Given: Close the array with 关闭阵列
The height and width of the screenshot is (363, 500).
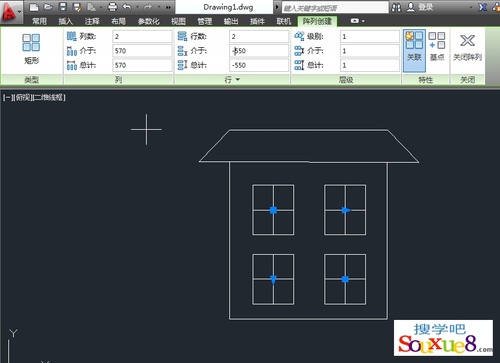Looking at the screenshot, I should point(467,48).
